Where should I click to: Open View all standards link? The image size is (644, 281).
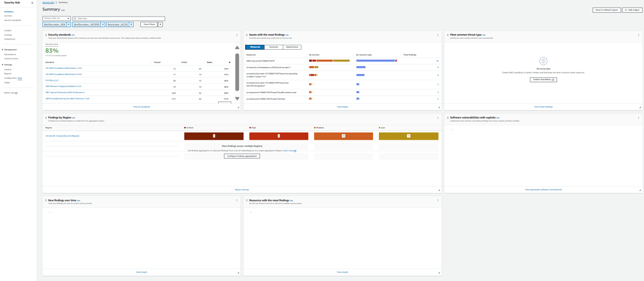click(141, 107)
